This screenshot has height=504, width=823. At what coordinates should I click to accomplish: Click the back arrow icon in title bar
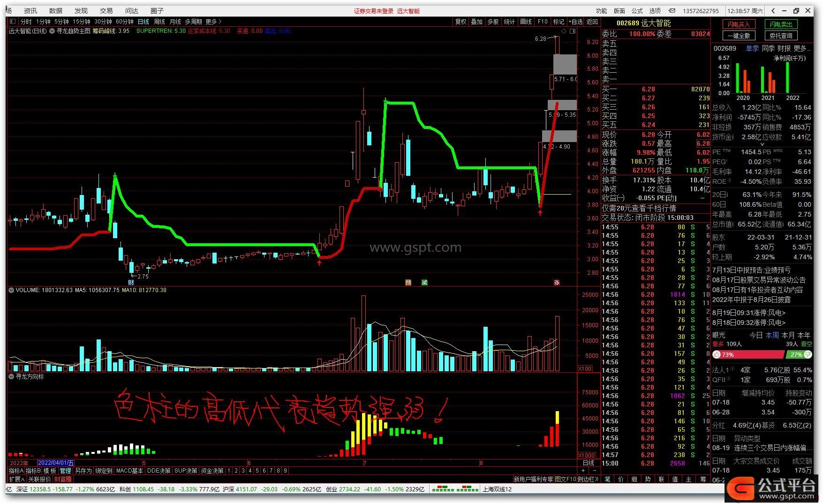pyautogui.click(x=773, y=11)
